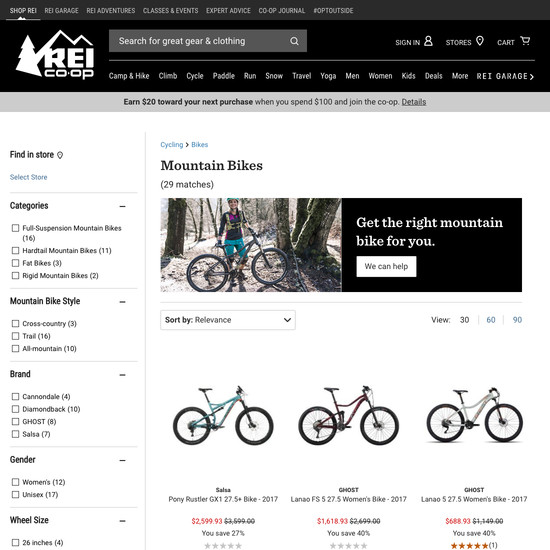This screenshot has width=550, height=550.
Task: Open the Sign In user icon
Action: click(428, 41)
